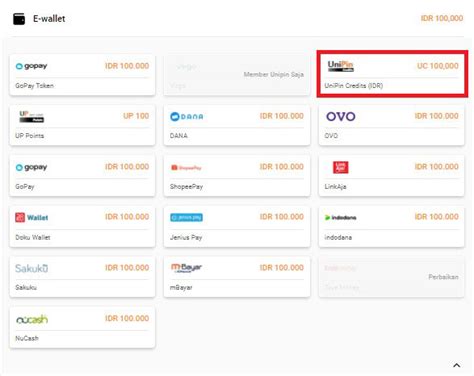
Task: Click the LinkAja 'IDR 100.000' price
Action: [437, 167]
